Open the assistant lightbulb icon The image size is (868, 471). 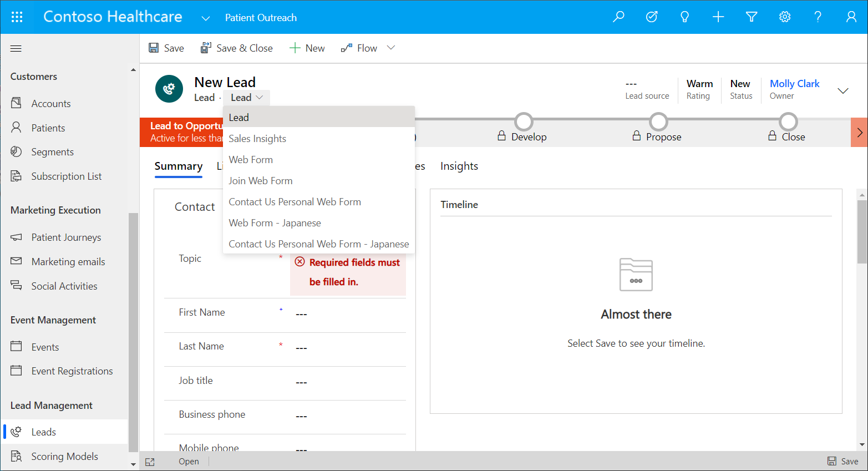pos(685,17)
